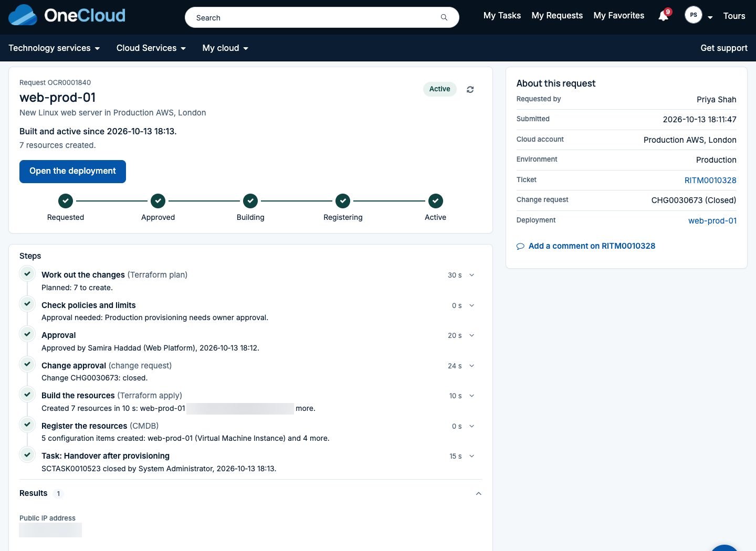
Task: Click check icon for Register the resources
Action: tap(27, 425)
